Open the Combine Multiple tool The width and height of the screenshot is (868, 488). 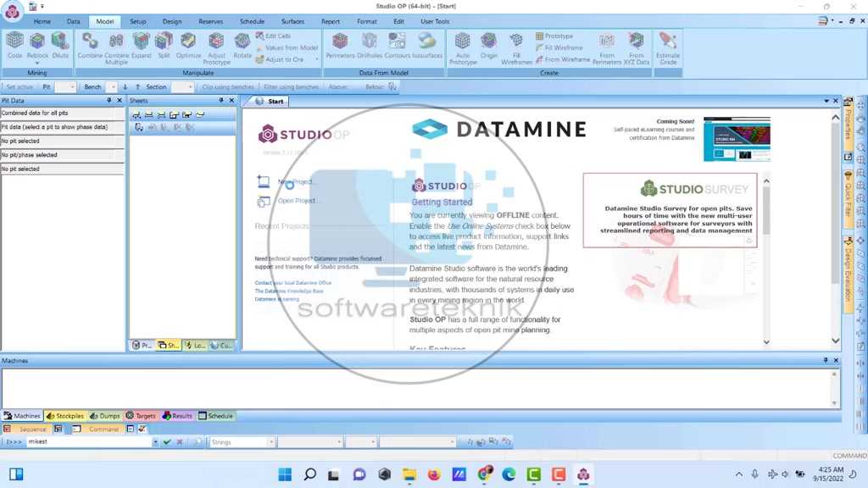(116, 48)
